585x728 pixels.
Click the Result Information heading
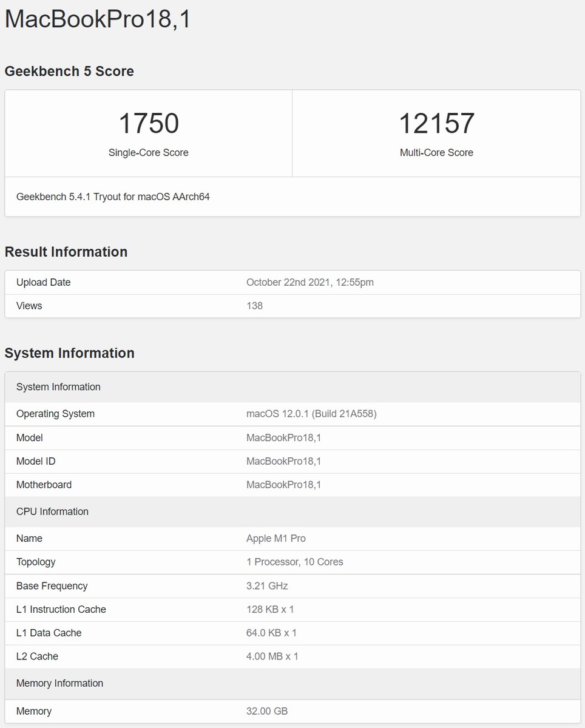66,252
